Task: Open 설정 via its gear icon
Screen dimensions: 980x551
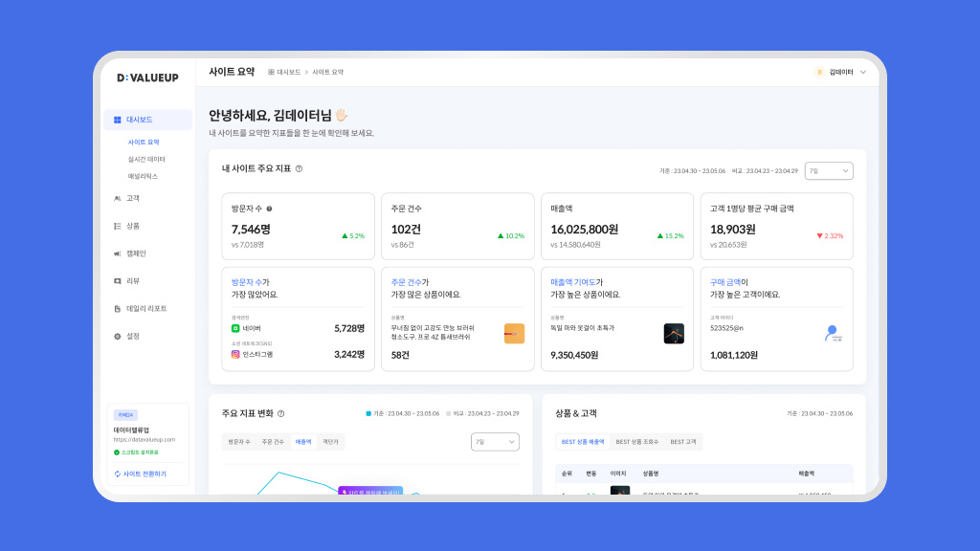Action: [x=118, y=336]
